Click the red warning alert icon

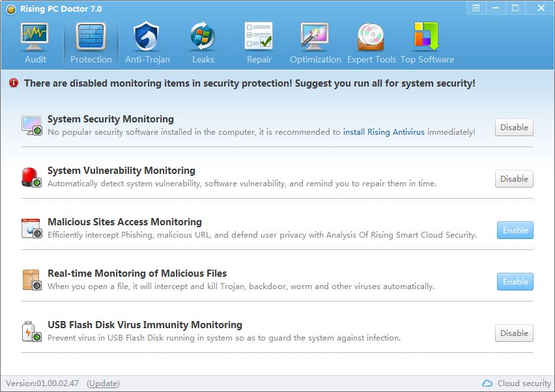pos(14,83)
